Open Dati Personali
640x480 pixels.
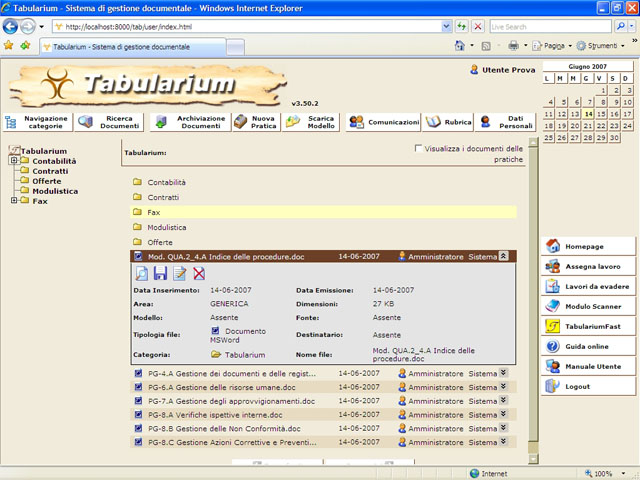[x=506, y=122]
